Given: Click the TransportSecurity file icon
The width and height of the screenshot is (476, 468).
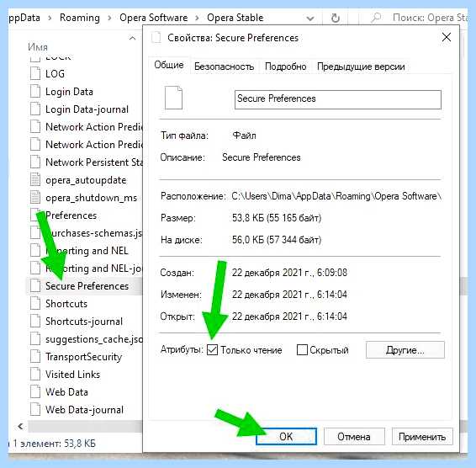Looking at the screenshot, I should click(35, 356).
